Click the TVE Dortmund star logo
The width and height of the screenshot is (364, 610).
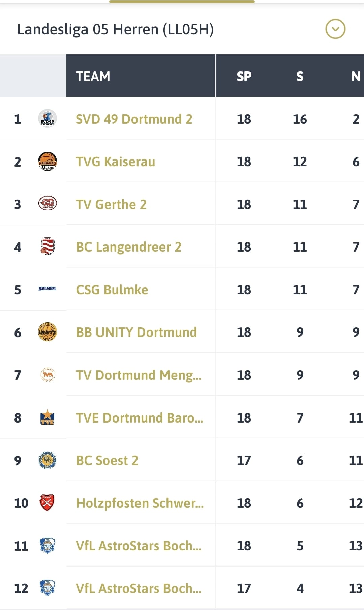[x=48, y=417]
